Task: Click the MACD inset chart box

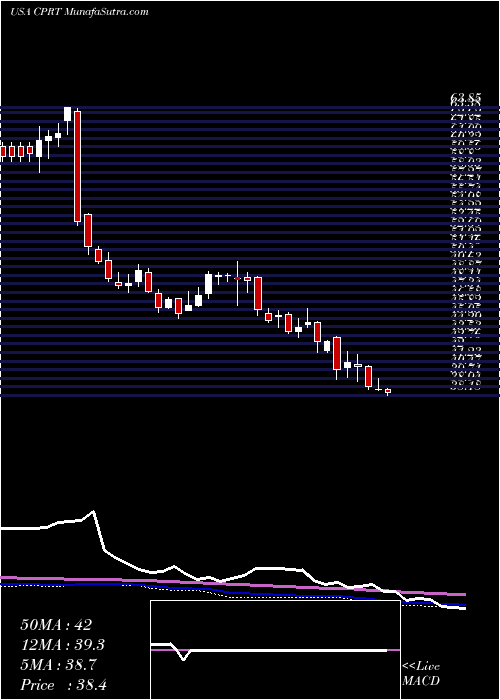Action: (x=275, y=650)
